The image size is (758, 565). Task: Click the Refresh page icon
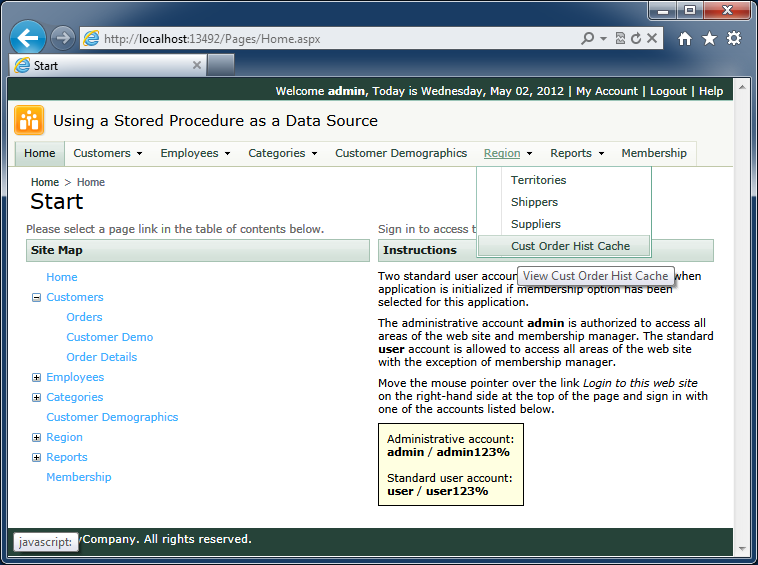pos(637,39)
